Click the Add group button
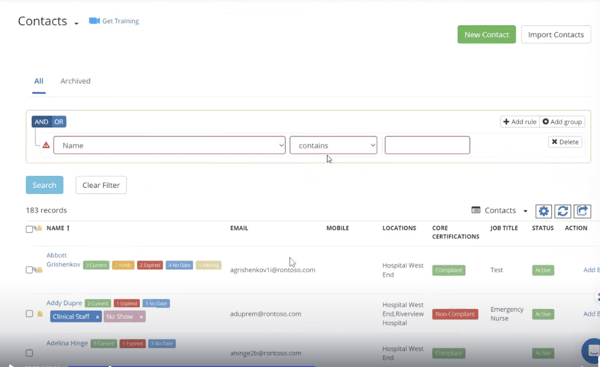600x367 pixels. (562, 122)
